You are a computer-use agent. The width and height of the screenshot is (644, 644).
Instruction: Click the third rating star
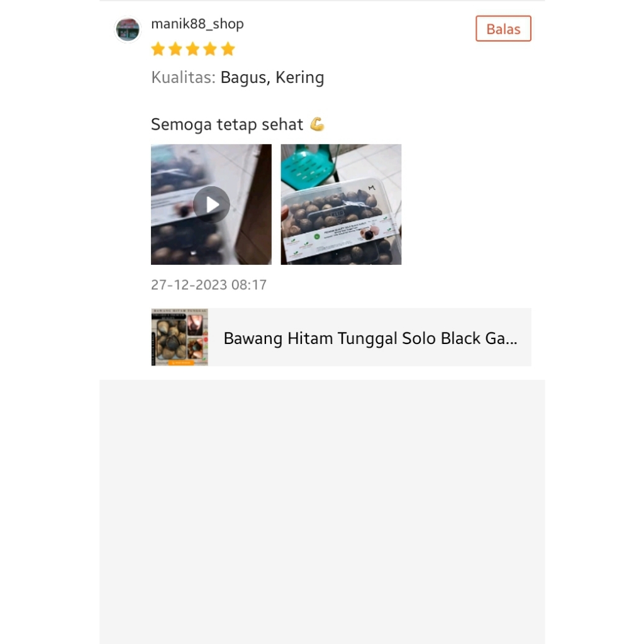(192, 49)
